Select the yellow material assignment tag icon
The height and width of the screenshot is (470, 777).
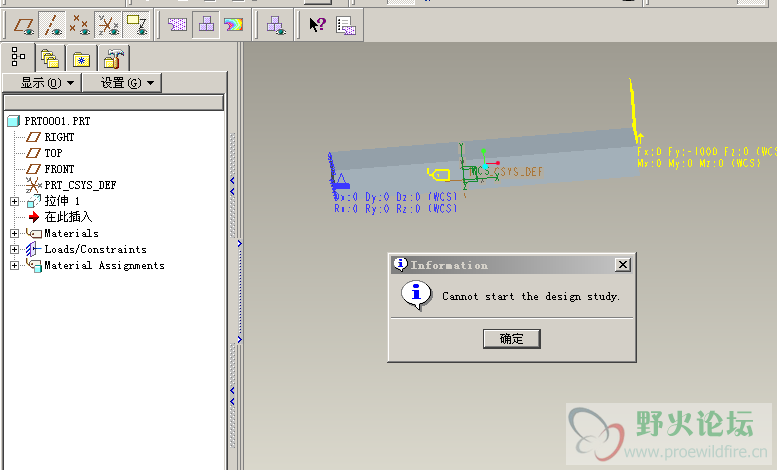[x=439, y=175]
